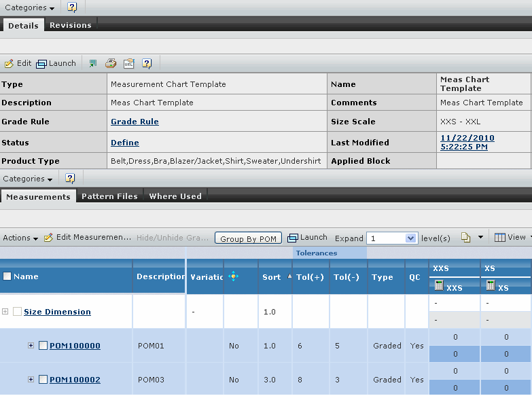Click the Variation column header
The height and width of the screenshot is (396, 532).
205,277
